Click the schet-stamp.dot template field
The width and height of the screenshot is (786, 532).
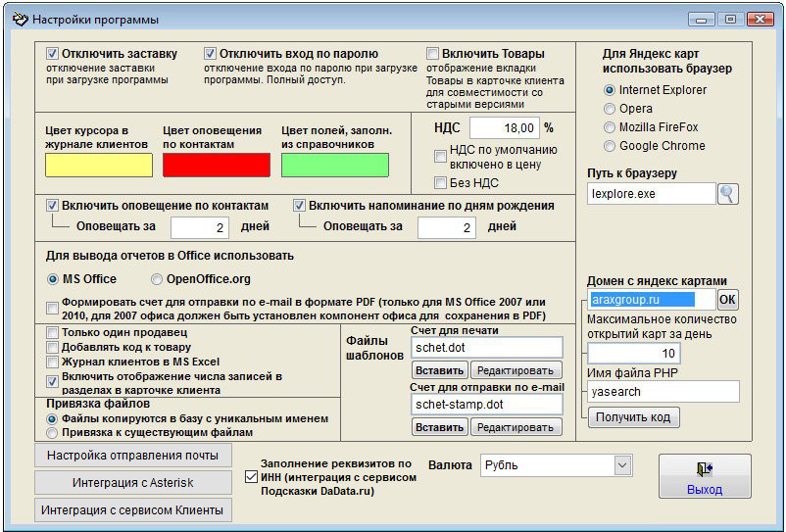click(487, 405)
